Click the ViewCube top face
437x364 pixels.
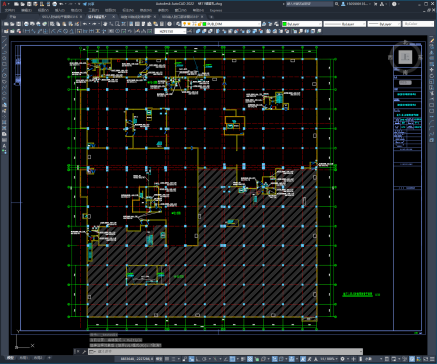tap(405, 57)
